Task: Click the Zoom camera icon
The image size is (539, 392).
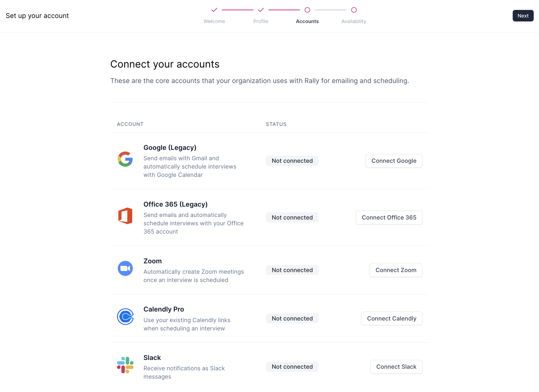Action: coord(125,268)
